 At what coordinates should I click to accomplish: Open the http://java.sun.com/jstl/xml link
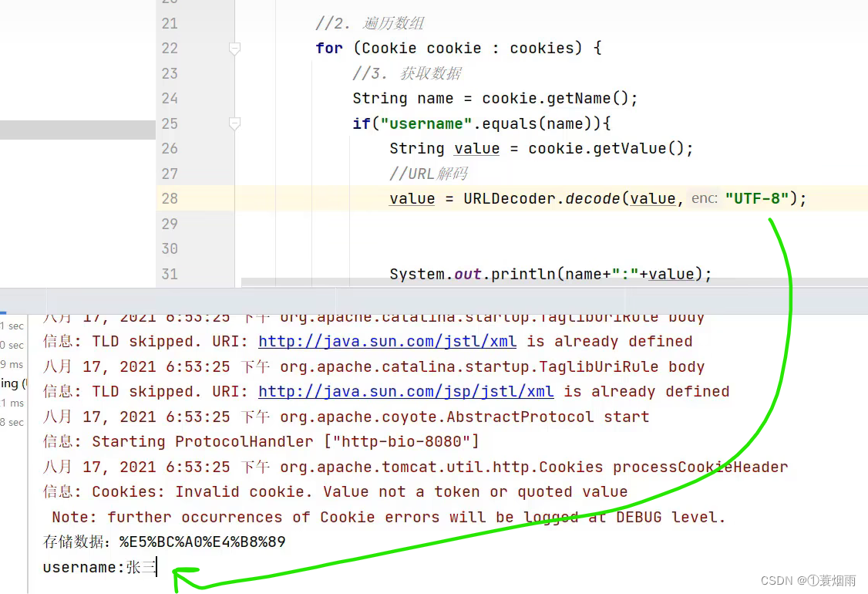point(388,341)
